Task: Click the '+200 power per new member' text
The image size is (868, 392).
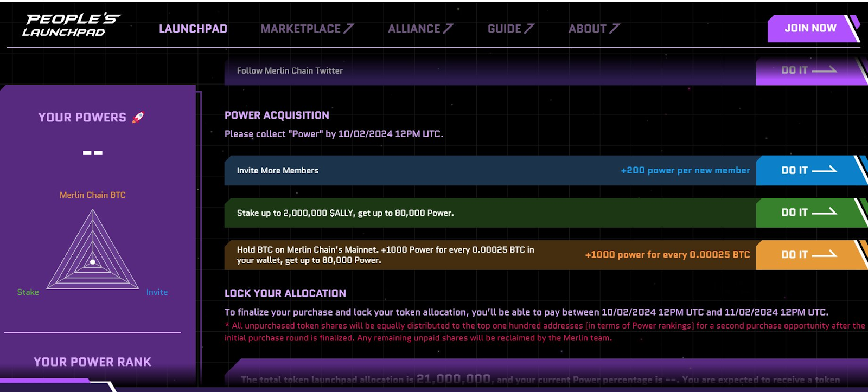Action: [685, 170]
